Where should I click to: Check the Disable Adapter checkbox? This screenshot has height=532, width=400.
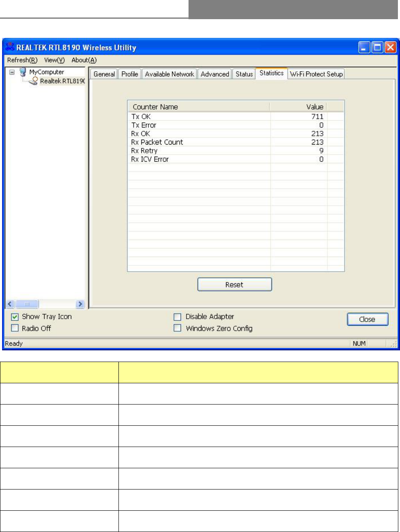coord(177,317)
